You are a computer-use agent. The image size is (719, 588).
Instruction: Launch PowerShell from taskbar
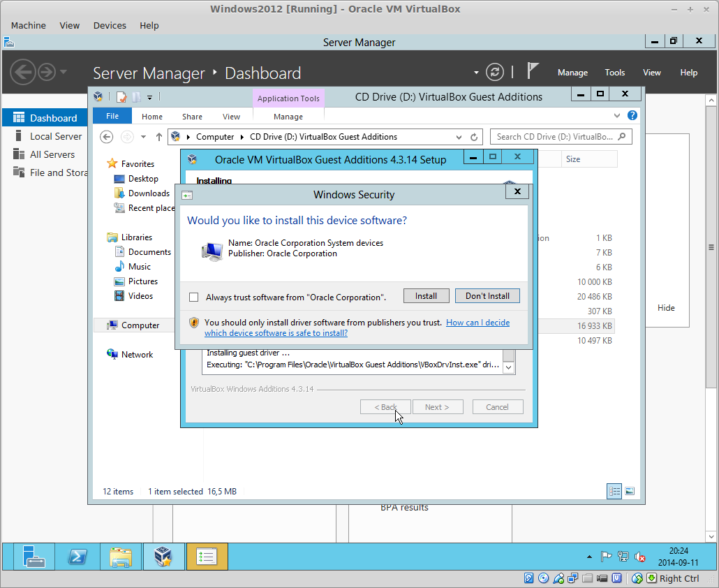pos(77,557)
